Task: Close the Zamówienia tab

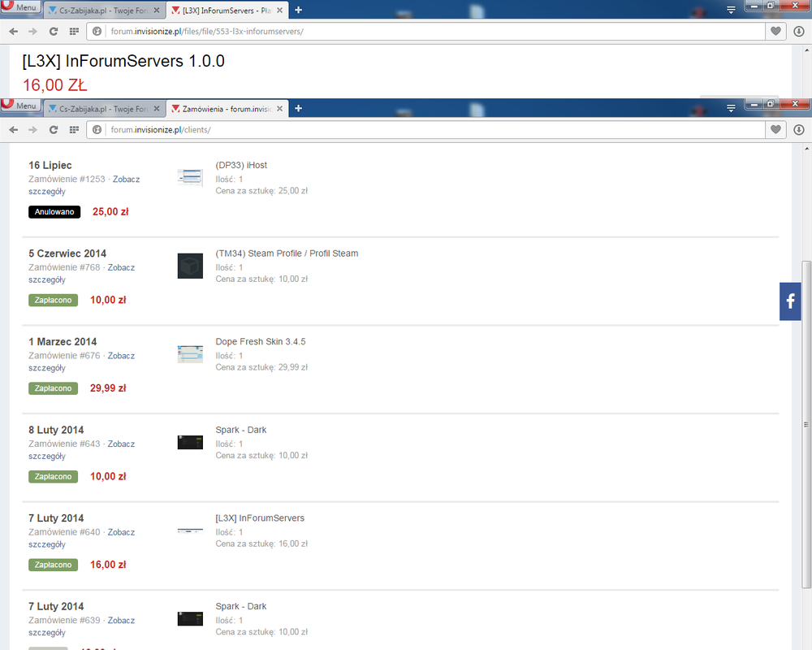Action: (280, 108)
